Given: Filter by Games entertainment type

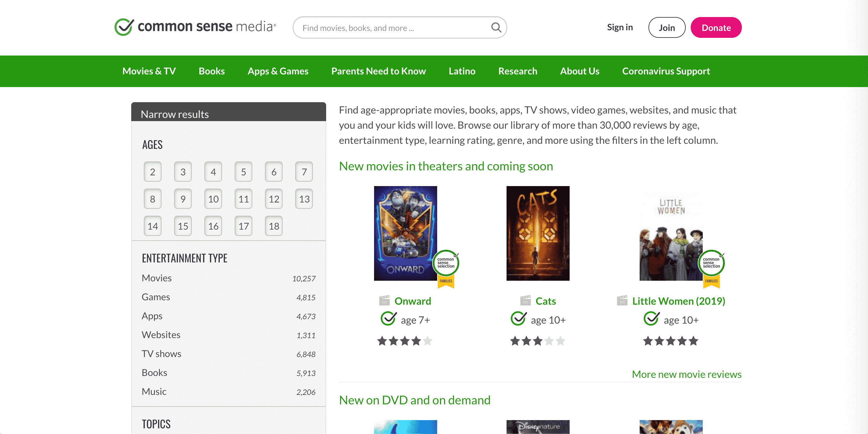Looking at the screenshot, I should (x=228, y=297).
